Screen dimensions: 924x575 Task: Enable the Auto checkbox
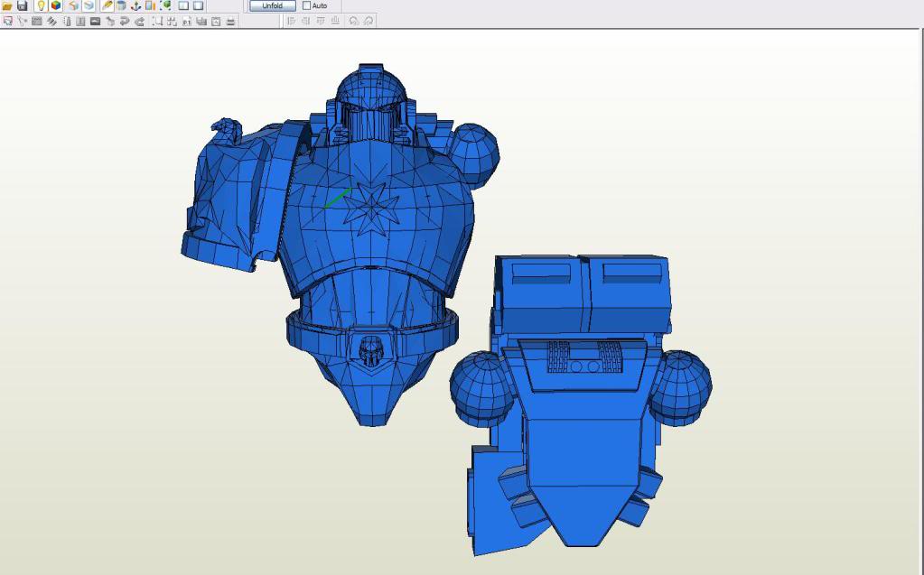click(306, 5)
